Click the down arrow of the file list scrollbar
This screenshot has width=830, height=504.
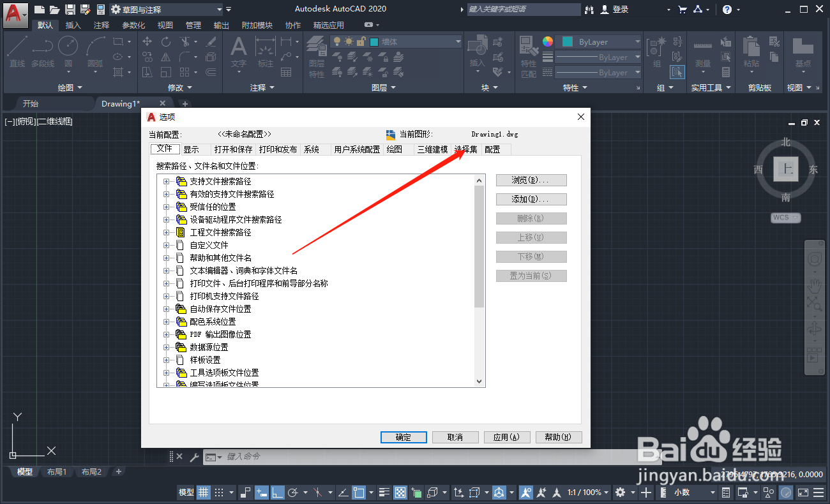479,382
